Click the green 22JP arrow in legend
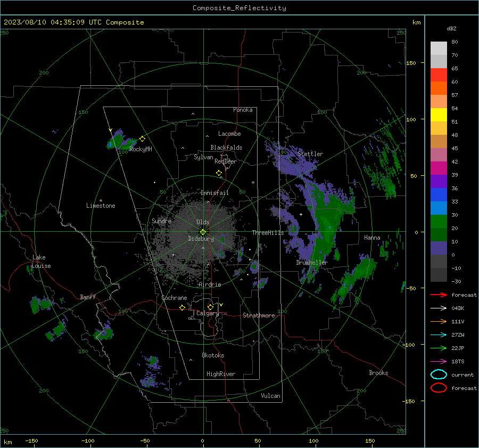Viewport: 479px width, 448px height. 439,348
